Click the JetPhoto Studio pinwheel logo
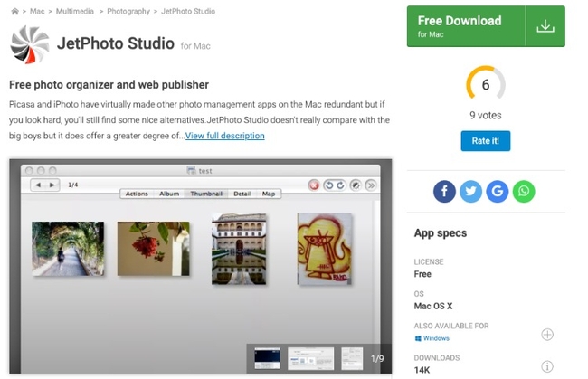This screenshot has height=379, width=588. tap(30, 44)
